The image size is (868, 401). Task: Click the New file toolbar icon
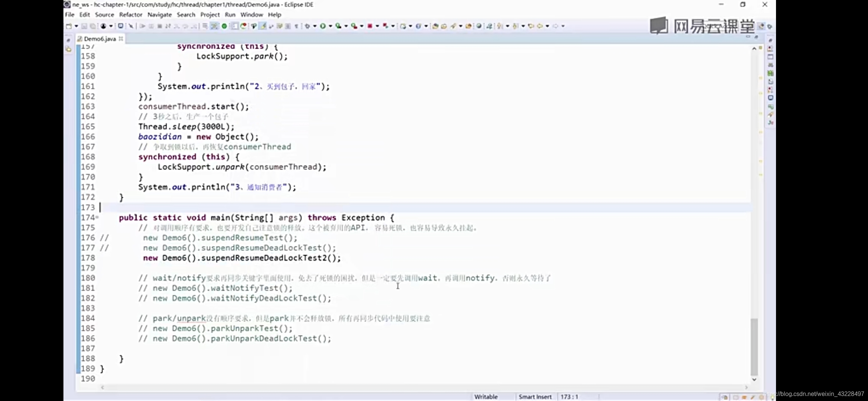[69, 26]
